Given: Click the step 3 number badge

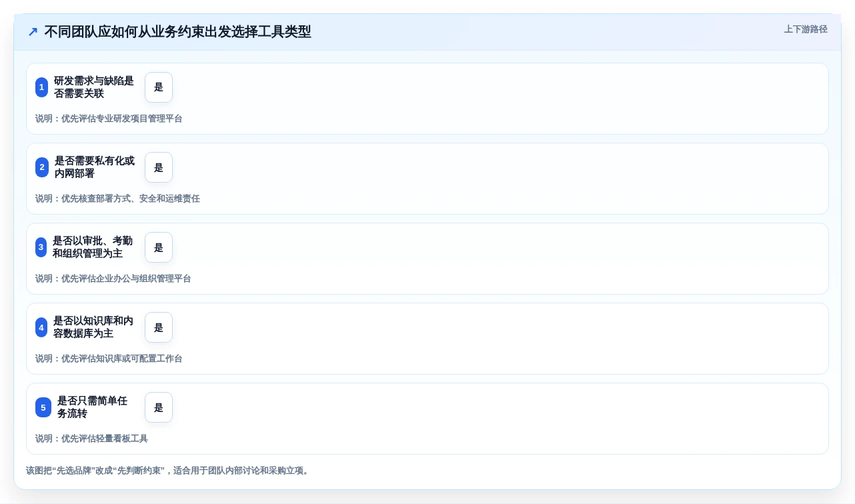Looking at the screenshot, I should pos(41,247).
